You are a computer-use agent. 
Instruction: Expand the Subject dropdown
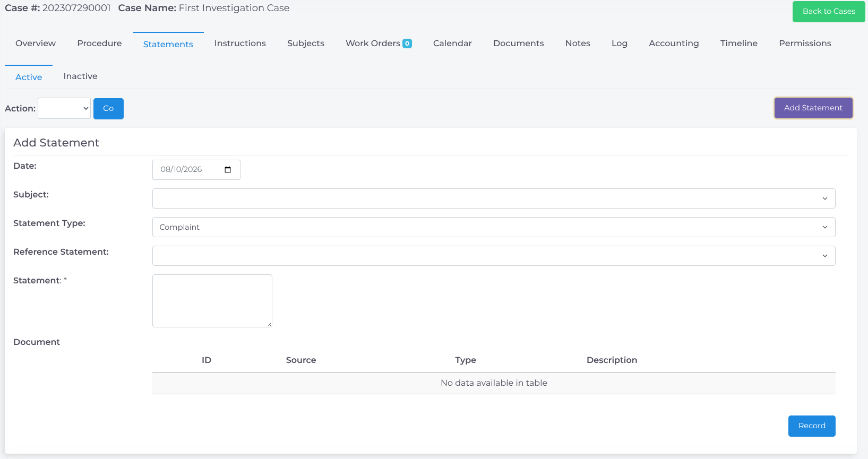494,198
